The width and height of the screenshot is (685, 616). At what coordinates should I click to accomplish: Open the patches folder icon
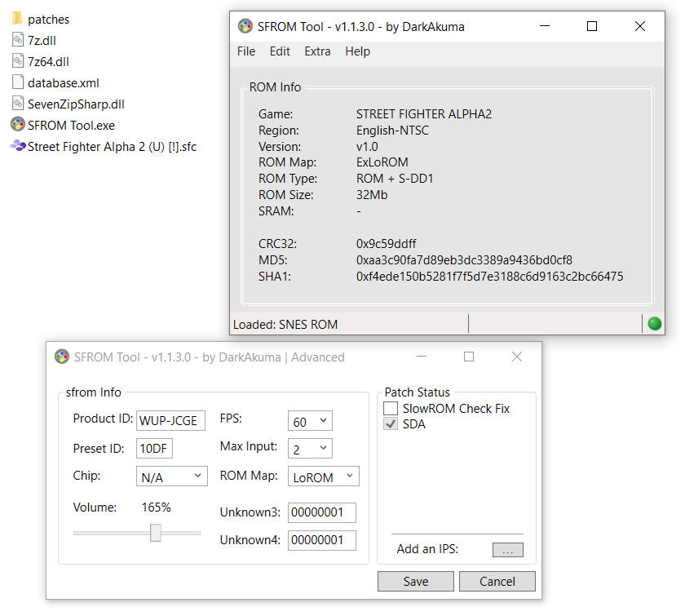(17, 19)
